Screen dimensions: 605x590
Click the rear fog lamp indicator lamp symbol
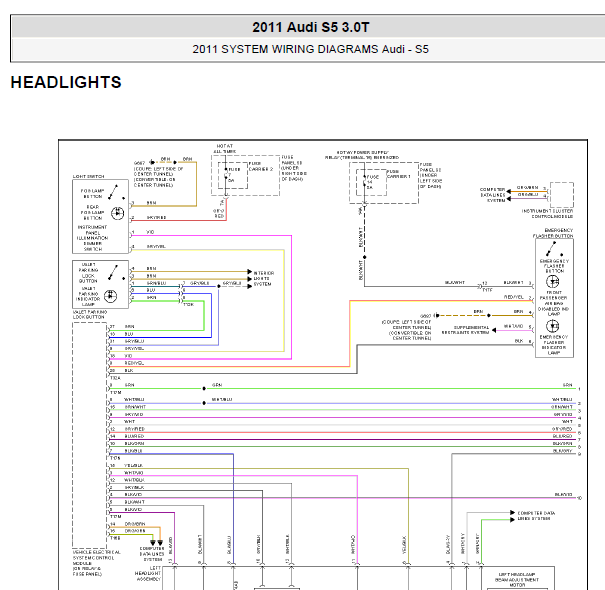pos(118,213)
